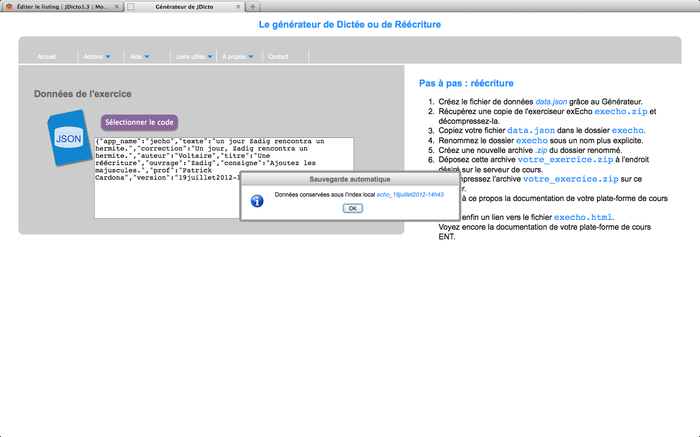Click the blue info icon in dialog
Screen dimensions: 700x437
coord(256,200)
